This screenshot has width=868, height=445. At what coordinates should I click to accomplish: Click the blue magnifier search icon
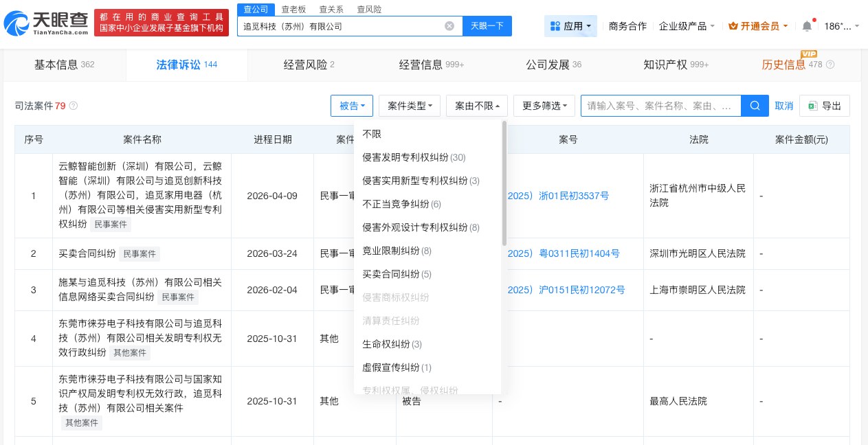(x=755, y=106)
